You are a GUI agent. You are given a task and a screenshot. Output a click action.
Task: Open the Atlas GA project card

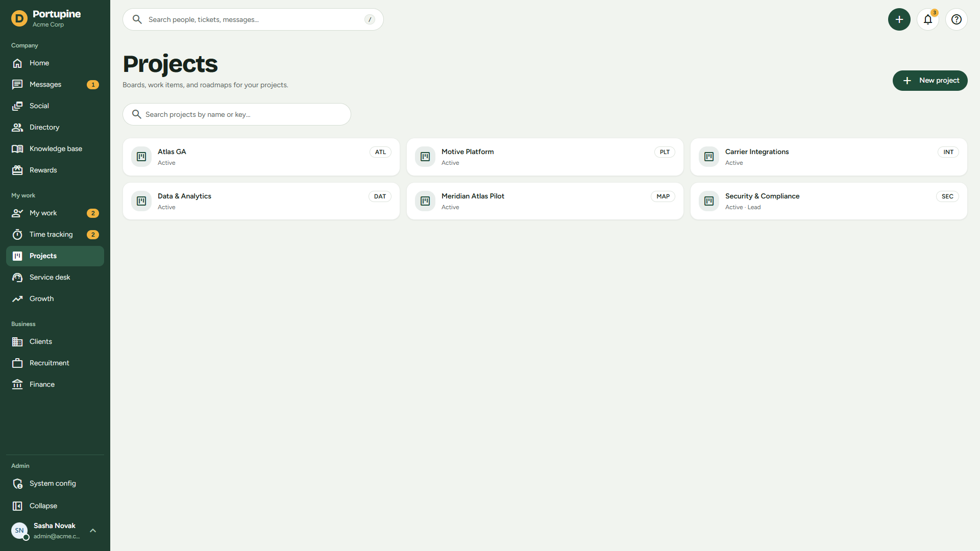point(261,157)
